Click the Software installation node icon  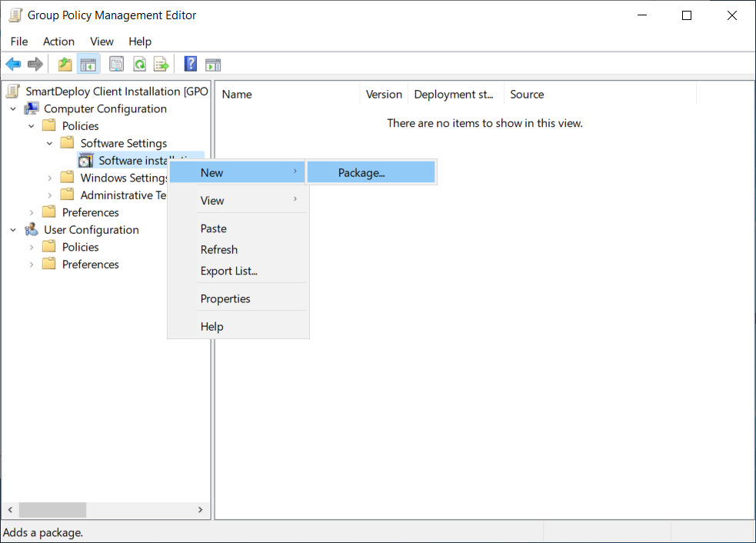pos(86,161)
